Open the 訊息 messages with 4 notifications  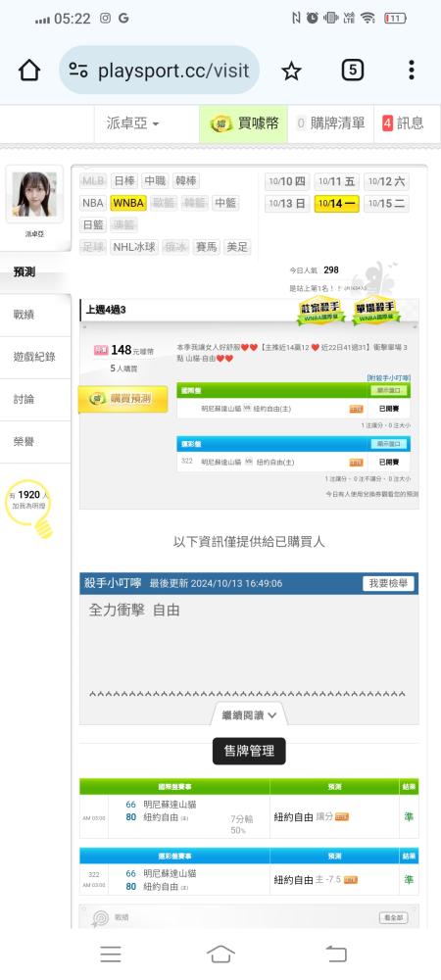(403, 123)
